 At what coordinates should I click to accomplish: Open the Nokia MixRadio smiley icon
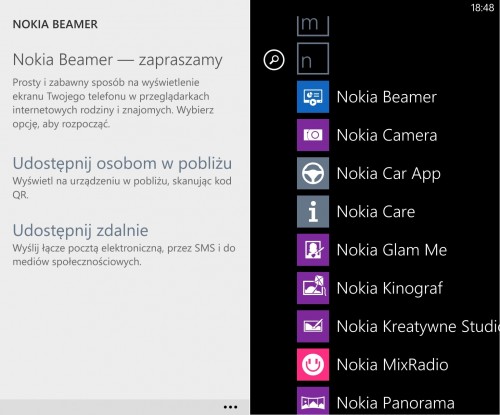(x=313, y=365)
